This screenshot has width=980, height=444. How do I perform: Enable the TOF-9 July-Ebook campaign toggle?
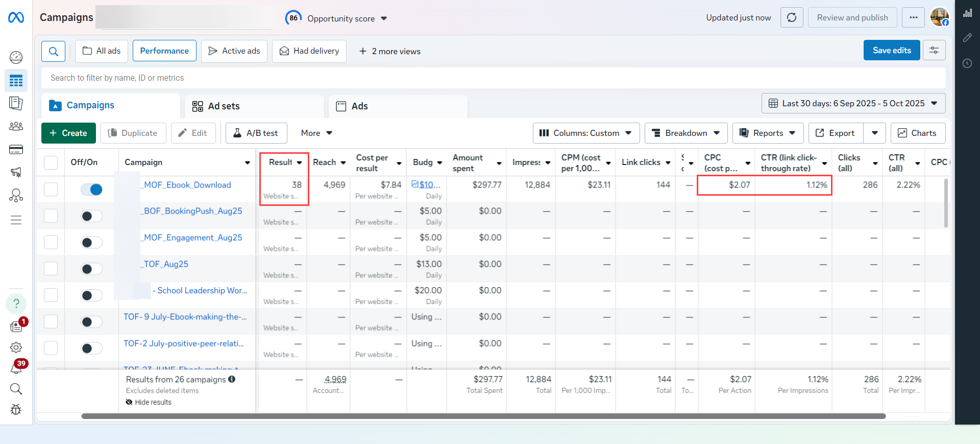[91, 322]
